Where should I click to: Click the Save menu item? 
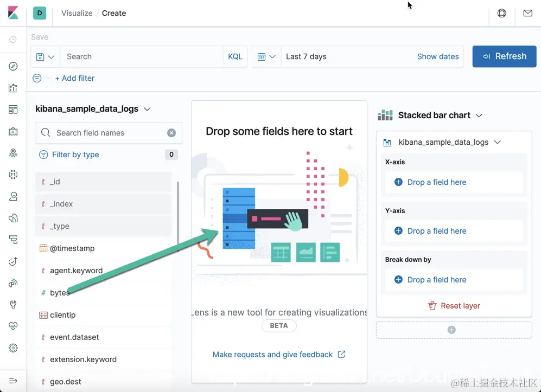point(40,37)
